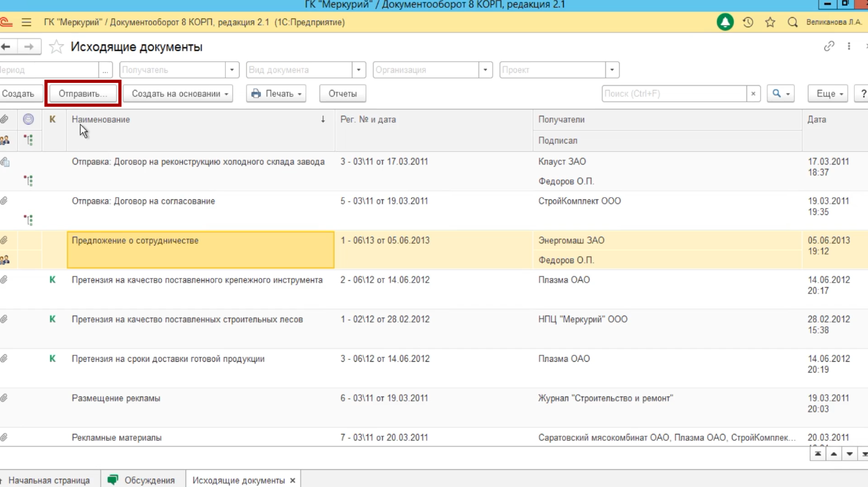Screen dimensions: 868x487
Task: Click the K column header
Action: click(x=53, y=120)
